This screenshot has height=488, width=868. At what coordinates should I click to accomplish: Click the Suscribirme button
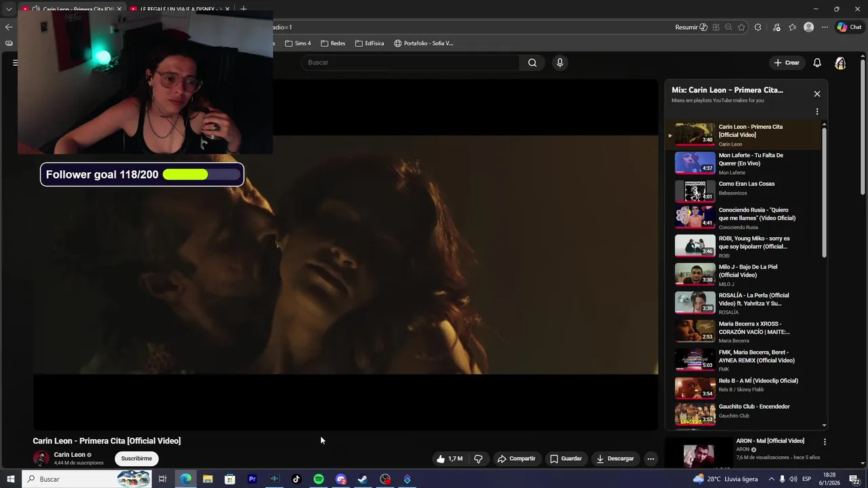click(x=136, y=459)
